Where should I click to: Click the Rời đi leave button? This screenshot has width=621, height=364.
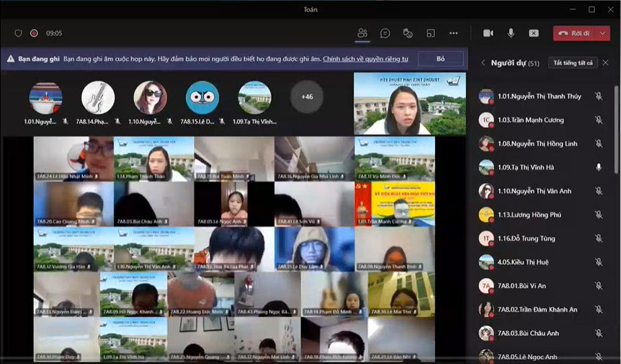click(573, 33)
